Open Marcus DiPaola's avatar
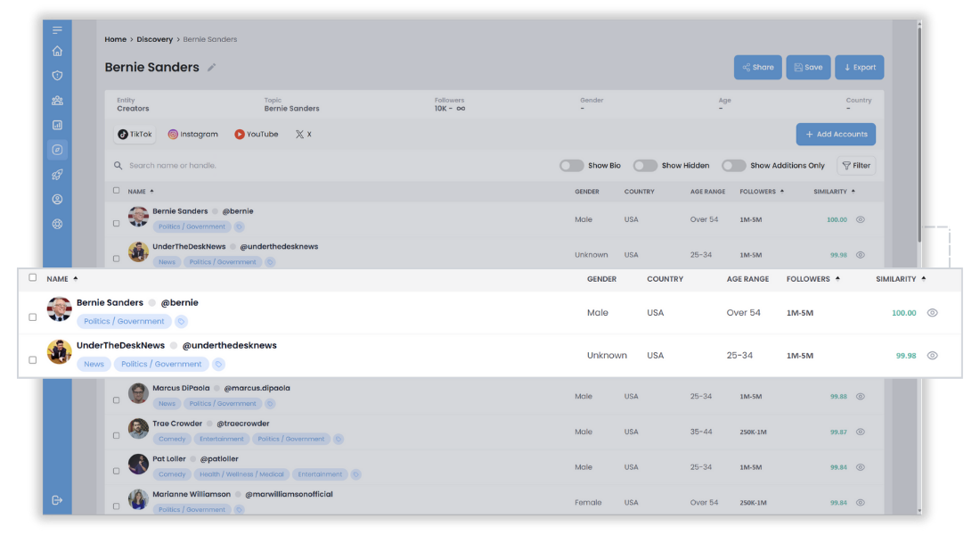Viewport: 980px width, 535px height. coord(138,393)
